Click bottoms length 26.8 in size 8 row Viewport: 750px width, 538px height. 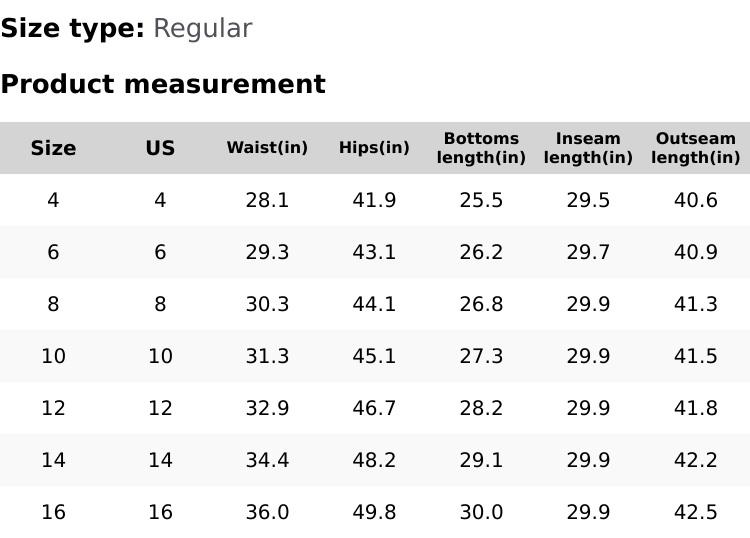coord(481,304)
